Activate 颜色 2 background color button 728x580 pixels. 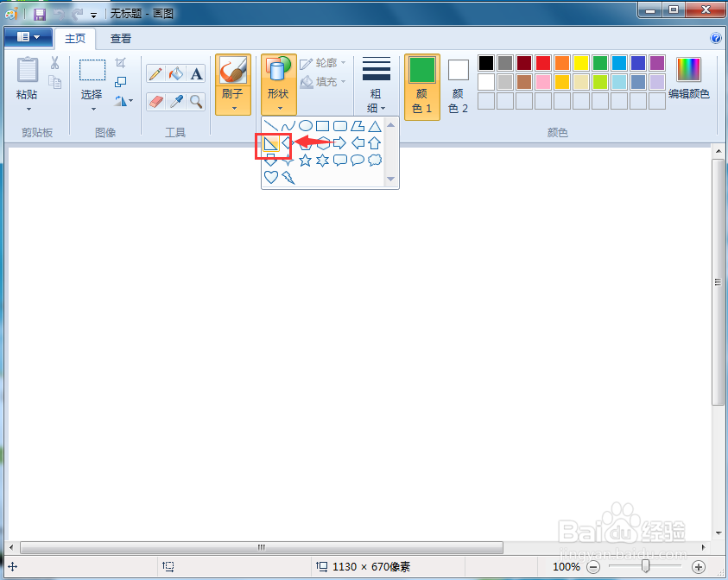point(459,87)
